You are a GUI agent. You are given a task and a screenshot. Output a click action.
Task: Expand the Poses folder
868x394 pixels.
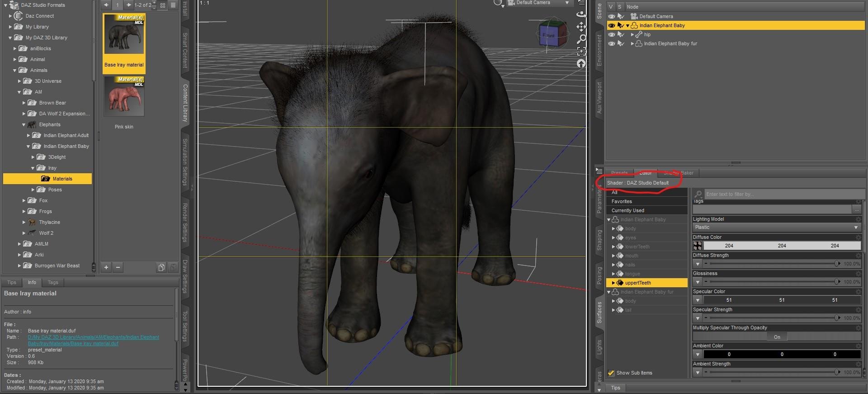(33, 190)
